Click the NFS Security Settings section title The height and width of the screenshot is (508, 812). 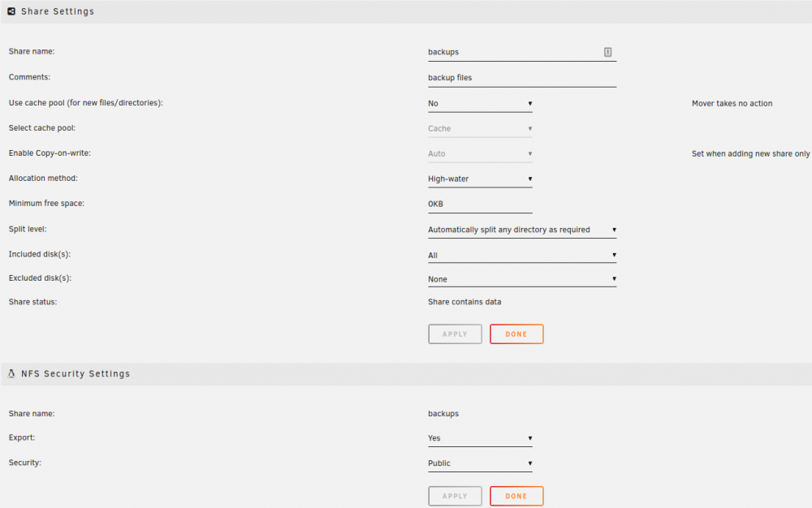point(76,373)
